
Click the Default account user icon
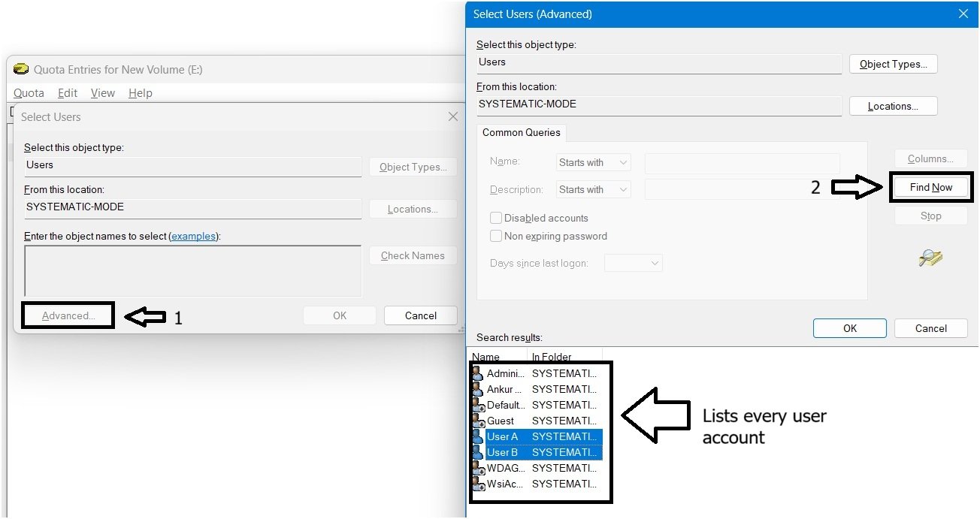(x=477, y=405)
